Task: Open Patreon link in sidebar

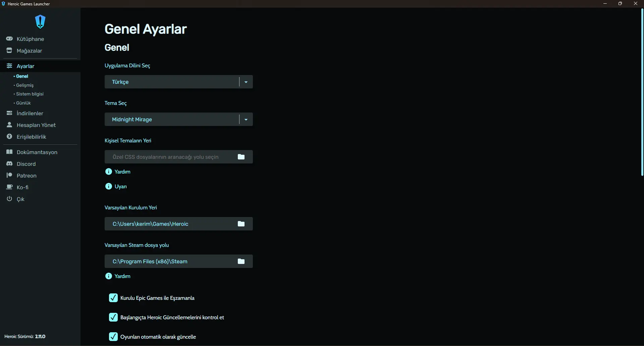Action: [x=40, y=176]
